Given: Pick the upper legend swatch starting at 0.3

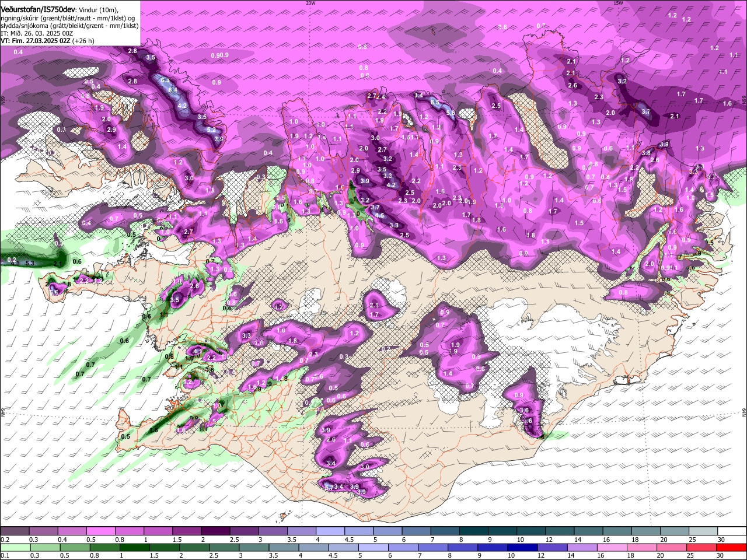Looking at the screenshot, I should pyautogui.click(x=43, y=531).
